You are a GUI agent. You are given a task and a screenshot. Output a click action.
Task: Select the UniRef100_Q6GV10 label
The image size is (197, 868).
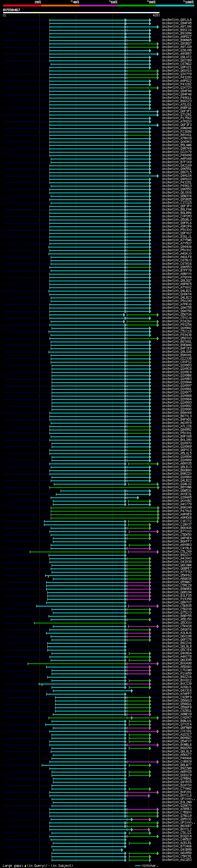click(177, 71)
